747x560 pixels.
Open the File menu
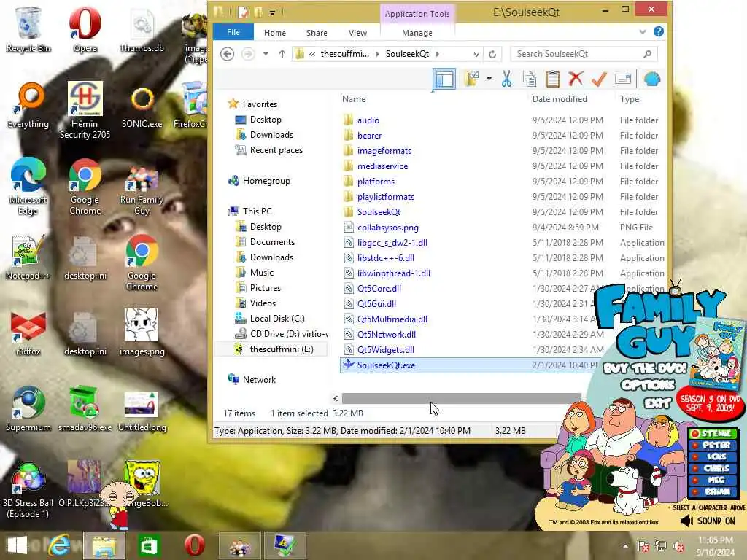coord(233,32)
